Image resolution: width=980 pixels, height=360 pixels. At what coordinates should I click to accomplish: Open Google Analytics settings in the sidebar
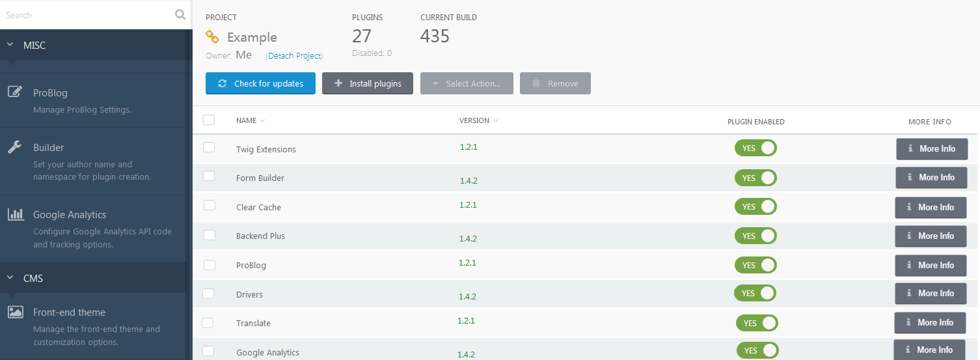pyautogui.click(x=93, y=228)
